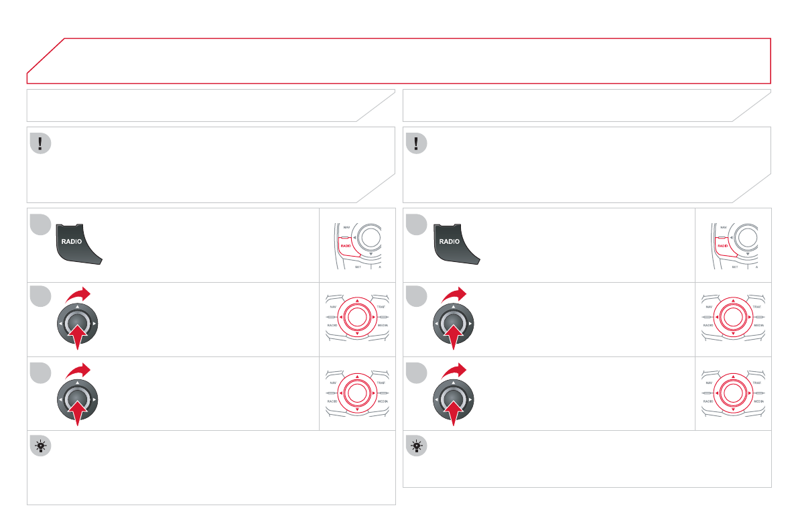Click the gray step circle beside left RADIO button
Screen dimensions: 798x532
coord(40,224)
